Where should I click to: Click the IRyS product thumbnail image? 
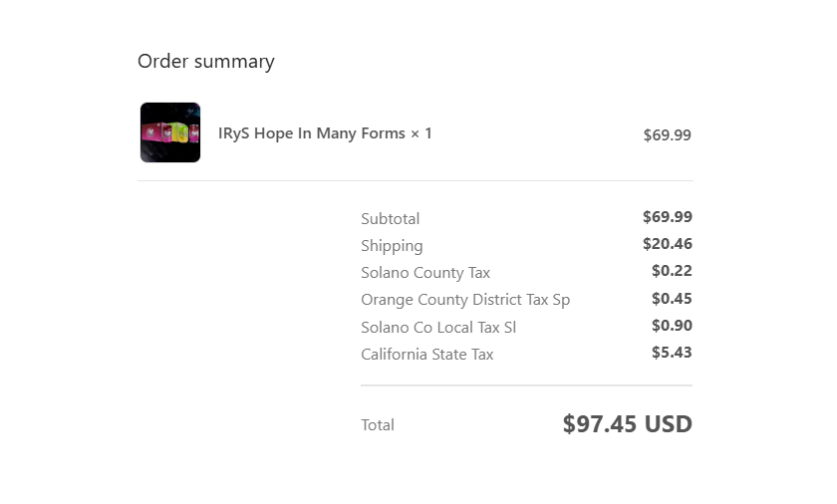coord(170,132)
